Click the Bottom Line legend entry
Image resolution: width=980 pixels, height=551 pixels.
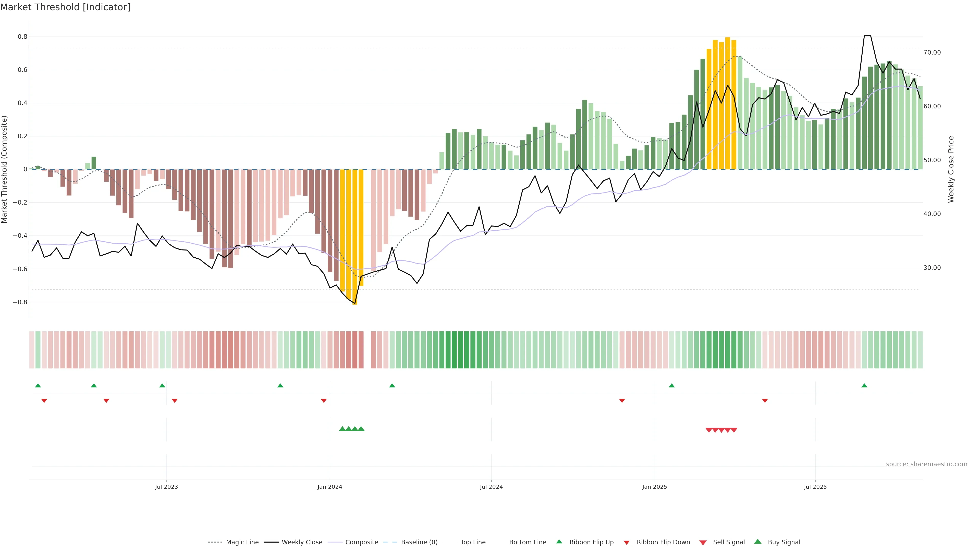pos(527,542)
